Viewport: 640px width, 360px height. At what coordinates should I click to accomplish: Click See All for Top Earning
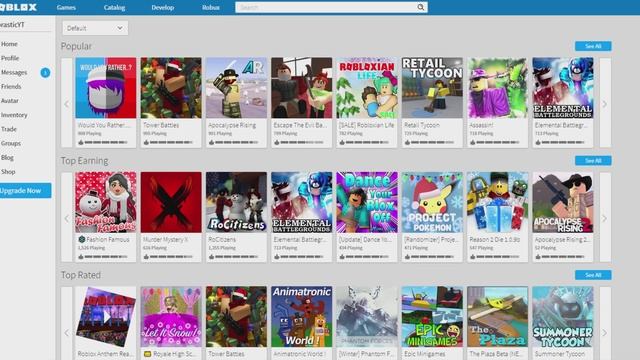click(593, 160)
